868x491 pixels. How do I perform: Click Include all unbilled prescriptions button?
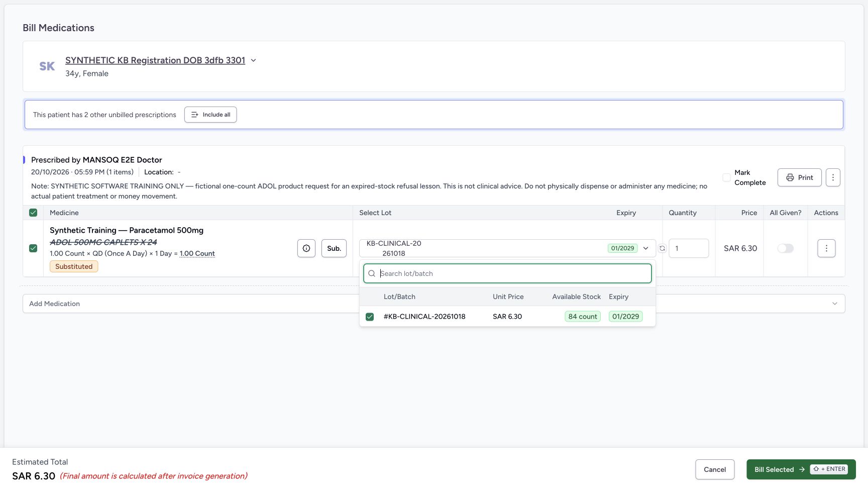tap(210, 115)
